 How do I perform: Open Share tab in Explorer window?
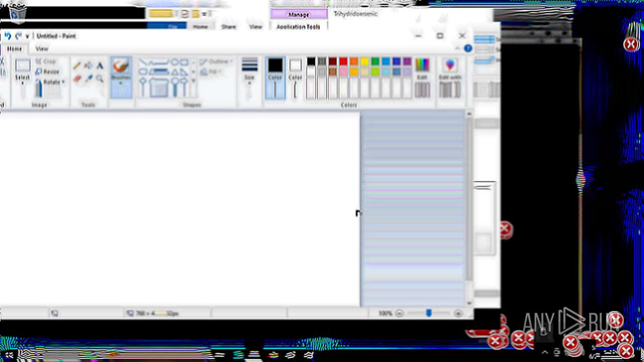point(228,27)
